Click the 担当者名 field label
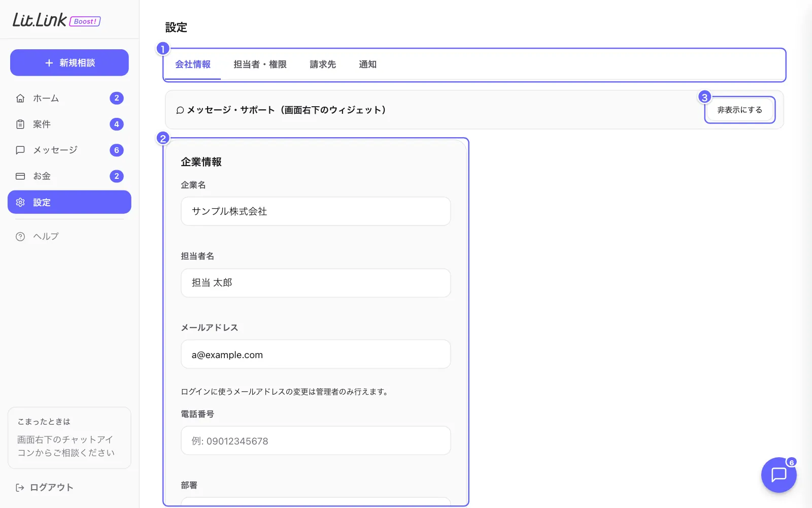812x508 pixels. (197, 256)
